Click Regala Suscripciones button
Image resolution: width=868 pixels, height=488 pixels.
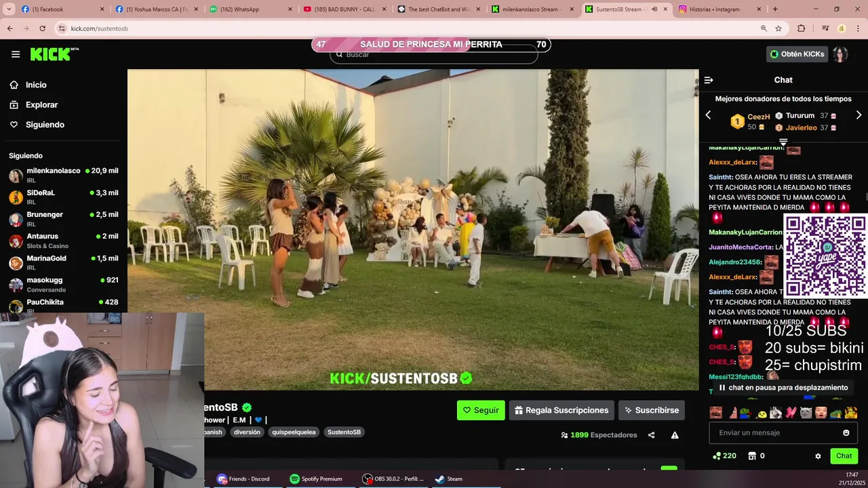(561, 410)
